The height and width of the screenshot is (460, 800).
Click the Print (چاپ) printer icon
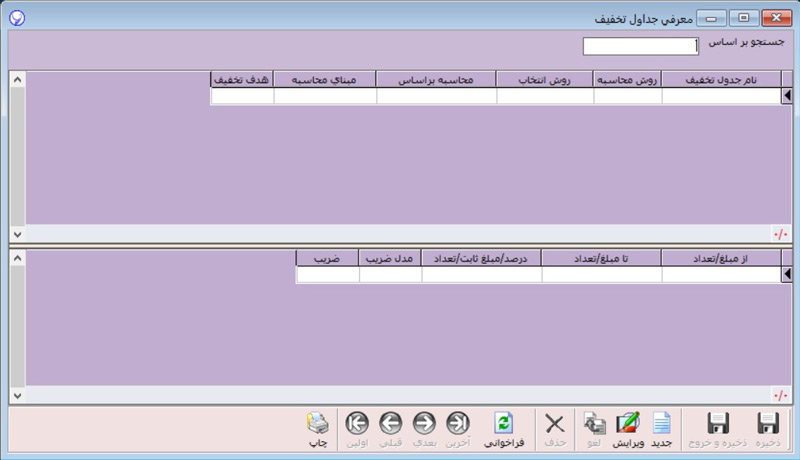[317, 424]
